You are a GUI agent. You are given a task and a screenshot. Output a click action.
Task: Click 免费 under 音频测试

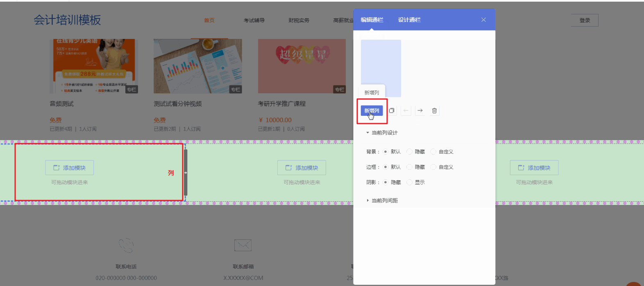(56, 120)
